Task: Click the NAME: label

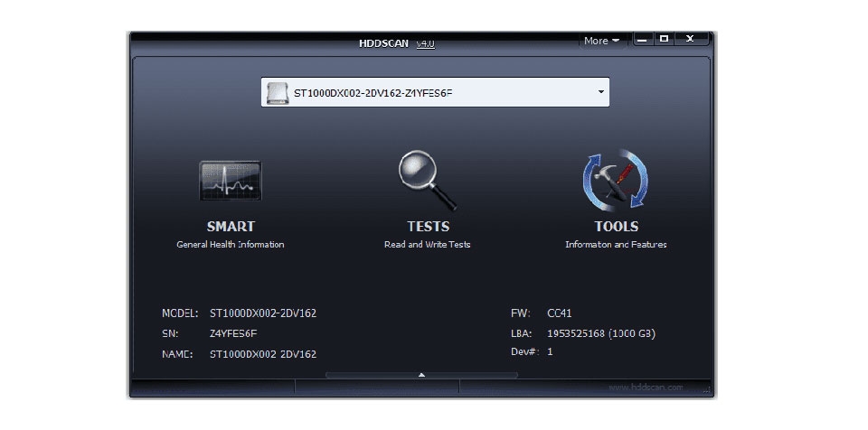Action: point(177,354)
